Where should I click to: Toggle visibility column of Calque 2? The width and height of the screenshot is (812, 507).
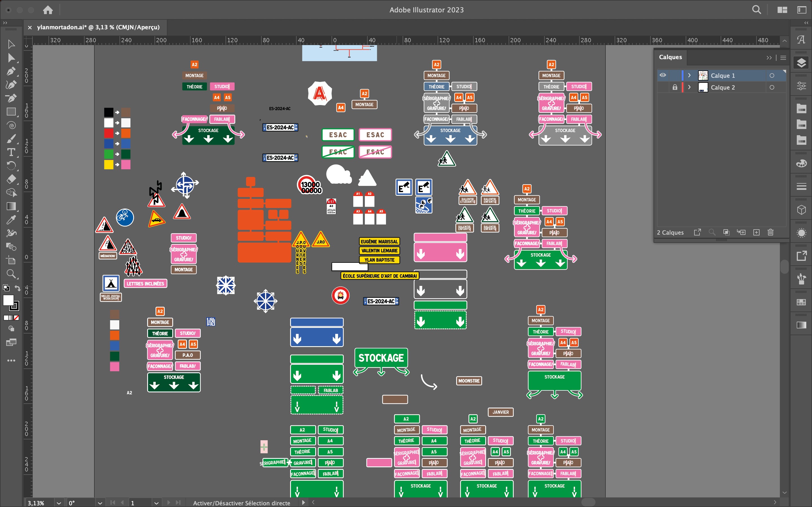pos(663,87)
